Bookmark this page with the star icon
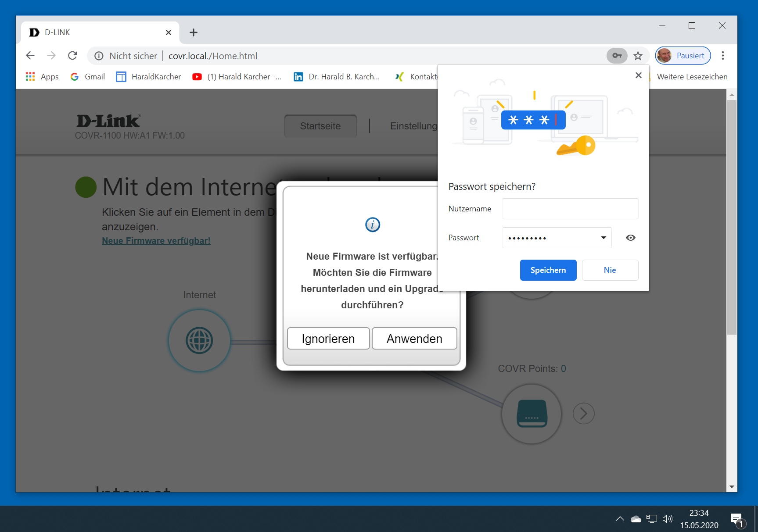Viewport: 758px width, 532px height. point(638,56)
